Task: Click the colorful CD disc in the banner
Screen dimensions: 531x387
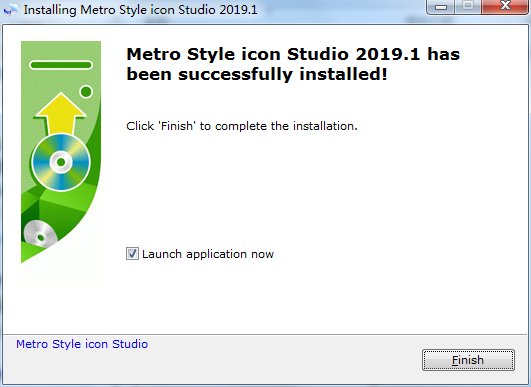Action: coord(61,163)
